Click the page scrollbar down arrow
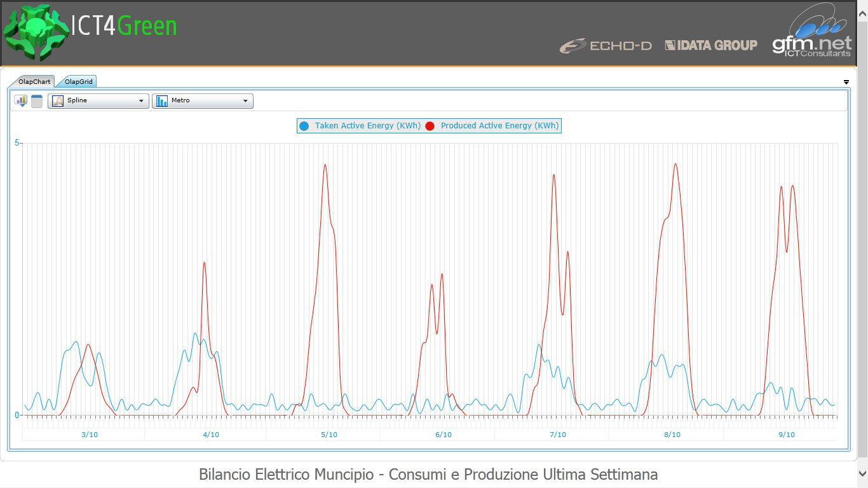Viewport: 868px width, 488px height. pos(862,473)
